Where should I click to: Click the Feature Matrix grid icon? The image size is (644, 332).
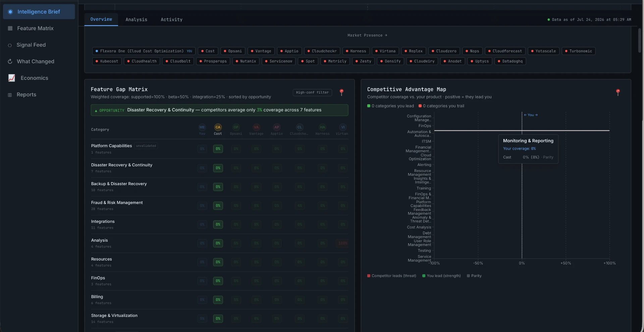[x=10, y=28]
